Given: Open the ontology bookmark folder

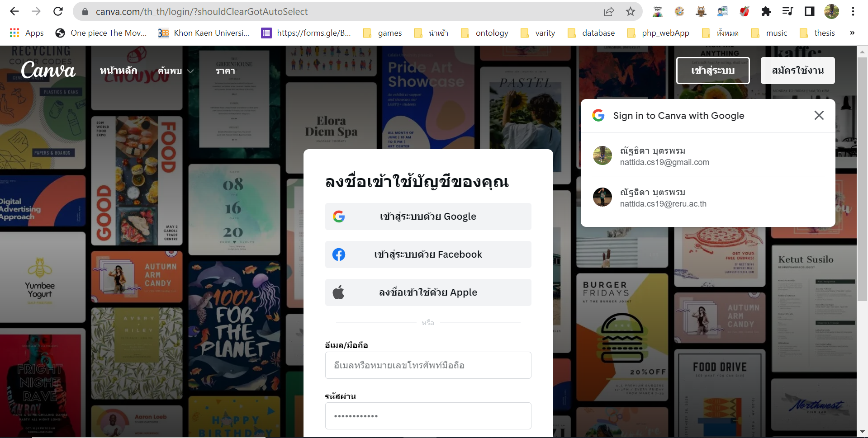Looking at the screenshot, I should tap(484, 33).
